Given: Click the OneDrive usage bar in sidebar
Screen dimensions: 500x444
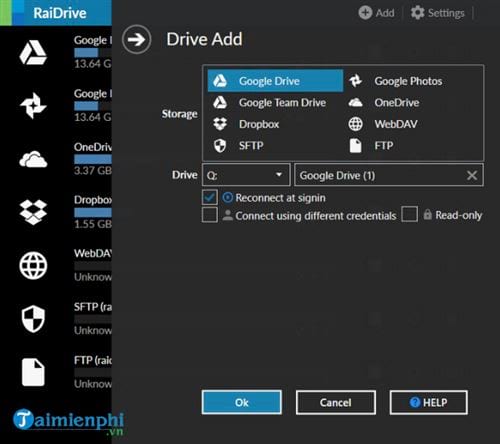Looking at the screenshot, I should pyautogui.click(x=93, y=159).
